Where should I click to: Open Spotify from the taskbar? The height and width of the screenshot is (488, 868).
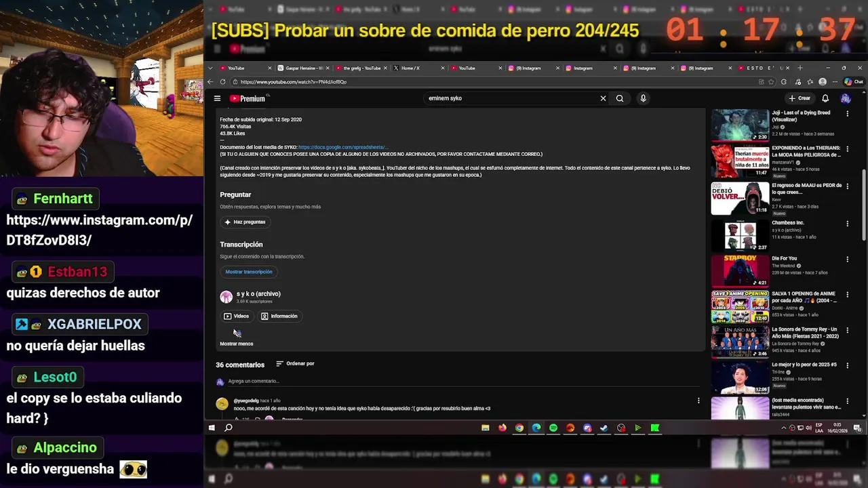pos(553,428)
